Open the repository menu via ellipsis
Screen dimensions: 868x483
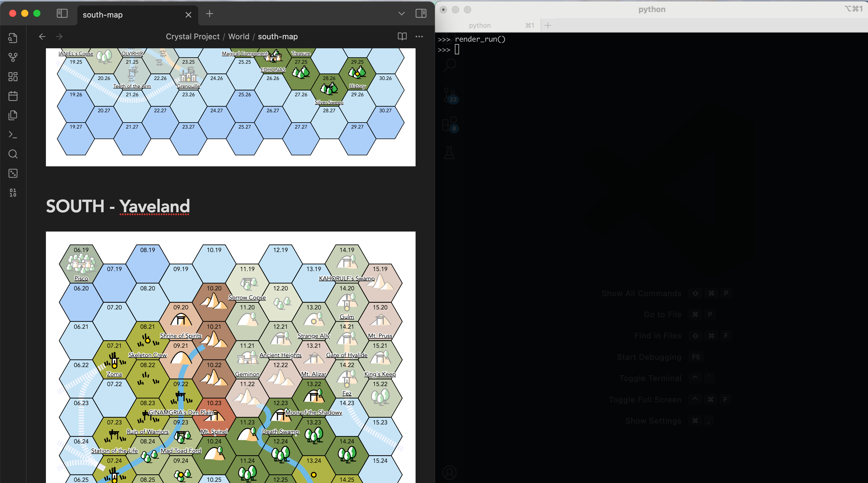(420, 36)
